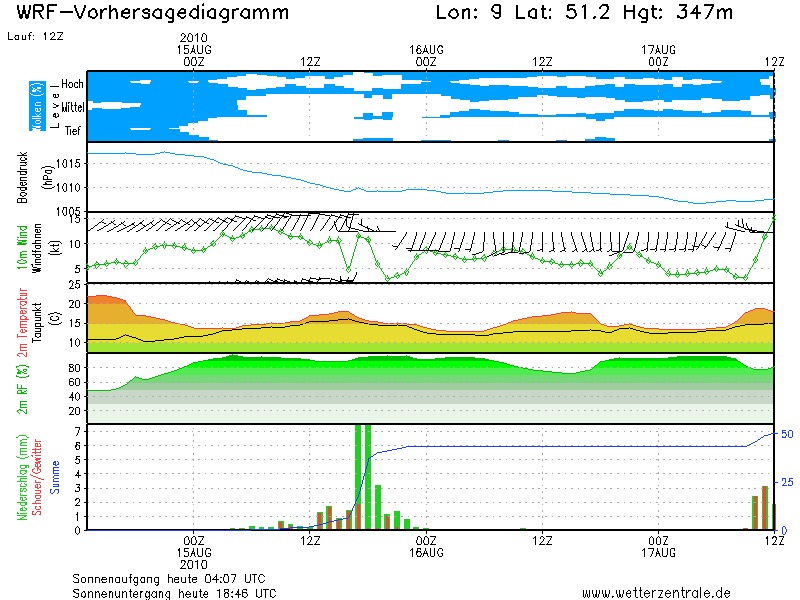Viewport: 800px width, 600px height.
Task: Click the green 10m Wind label
Action: click(x=24, y=246)
